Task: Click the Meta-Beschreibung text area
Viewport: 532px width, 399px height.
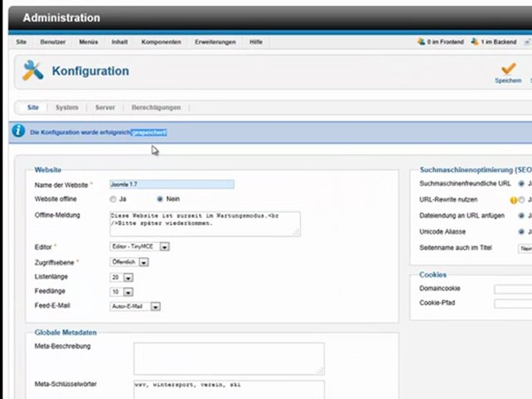Action: (229, 359)
